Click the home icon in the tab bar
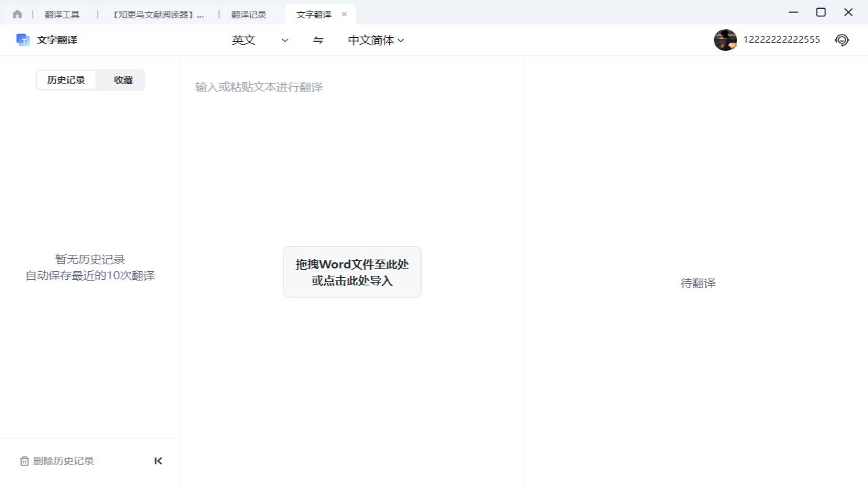868x488 pixels. (x=17, y=13)
